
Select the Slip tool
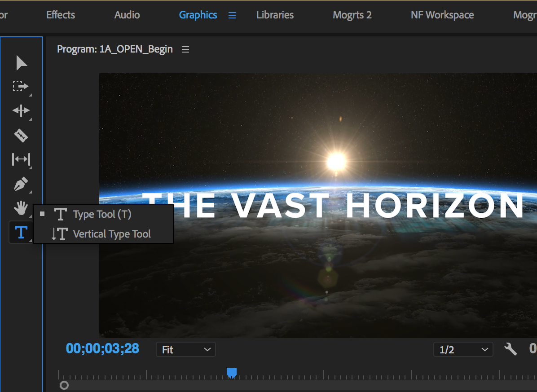(21, 159)
